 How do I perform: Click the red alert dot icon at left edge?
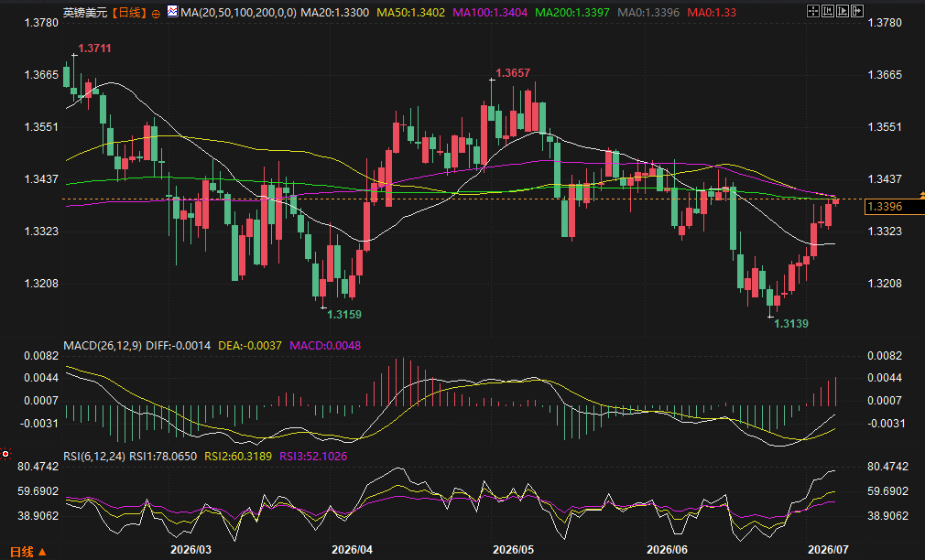(x=5, y=454)
